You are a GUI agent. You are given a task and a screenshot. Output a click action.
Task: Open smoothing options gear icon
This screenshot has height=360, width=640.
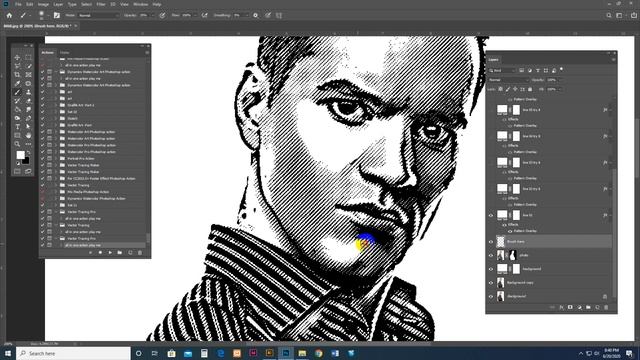[x=256, y=16]
